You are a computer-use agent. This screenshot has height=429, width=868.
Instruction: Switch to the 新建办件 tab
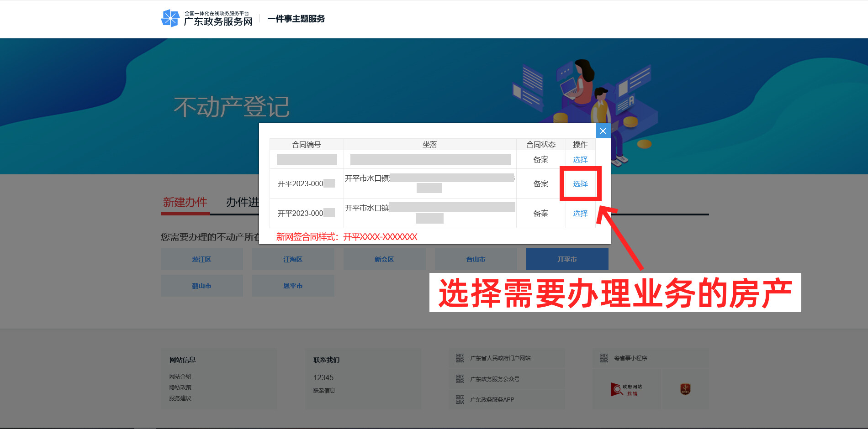(185, 202)
